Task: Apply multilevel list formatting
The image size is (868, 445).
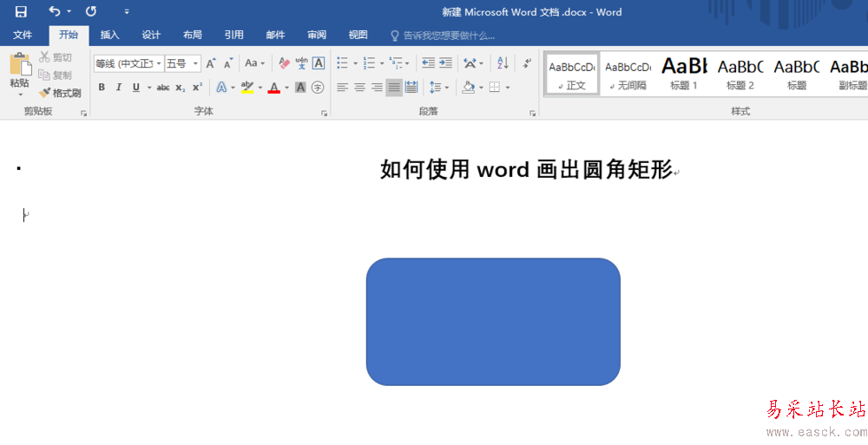Action: (x=396, y=63)
